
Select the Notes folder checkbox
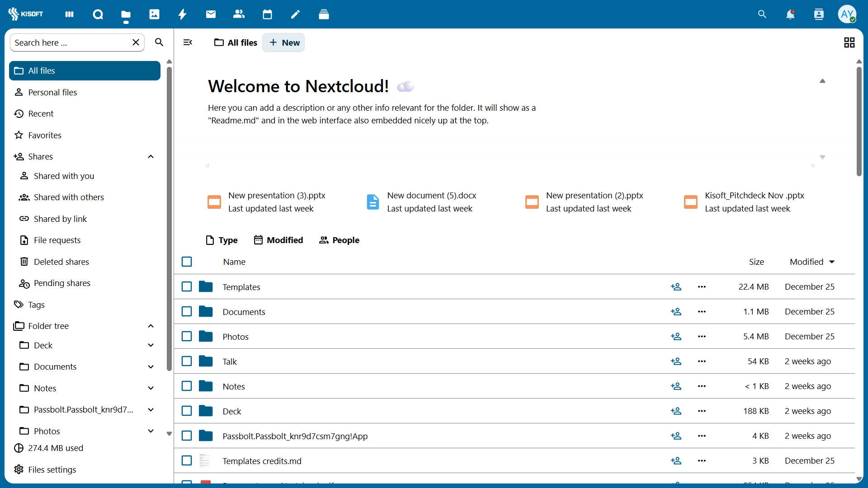pos(187,386)
